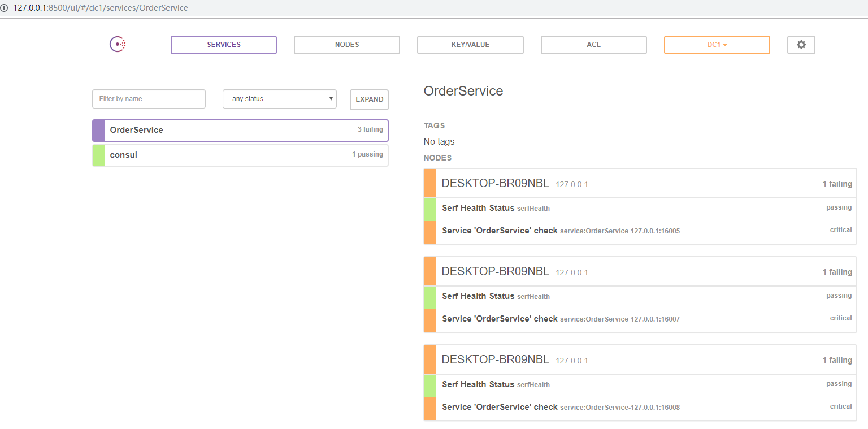Open the Key/Value tab
Screen dimensions: 868x429
point(470,45)
